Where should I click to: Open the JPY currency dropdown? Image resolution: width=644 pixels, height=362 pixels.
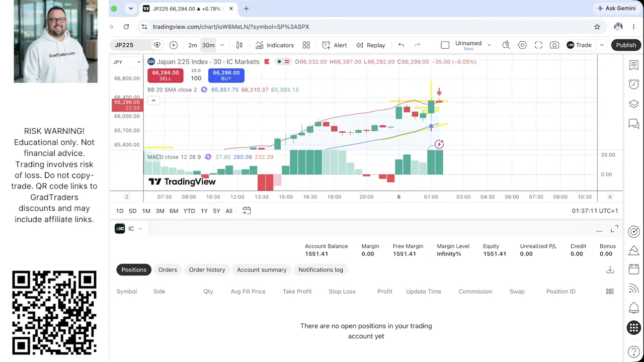(x=126, y=62)
